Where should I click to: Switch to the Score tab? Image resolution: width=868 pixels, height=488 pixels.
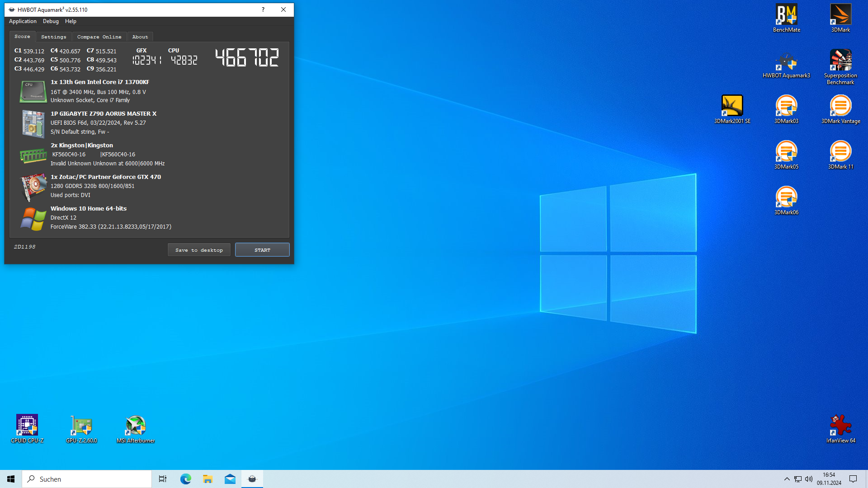coord(22,37)
